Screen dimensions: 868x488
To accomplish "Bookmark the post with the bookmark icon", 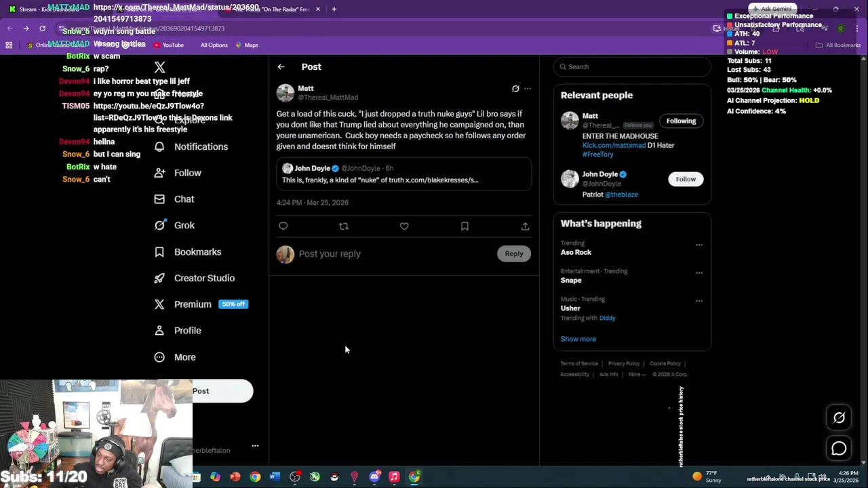I will 465,226.
